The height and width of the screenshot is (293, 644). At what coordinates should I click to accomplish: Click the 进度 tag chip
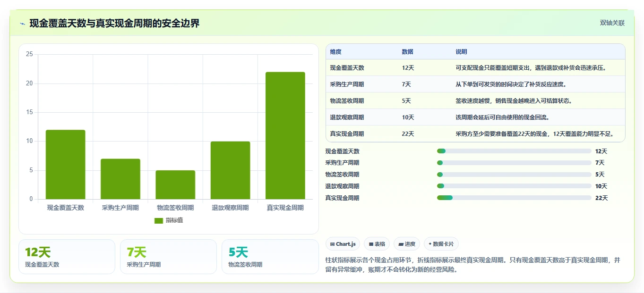[x=407, y=244]
